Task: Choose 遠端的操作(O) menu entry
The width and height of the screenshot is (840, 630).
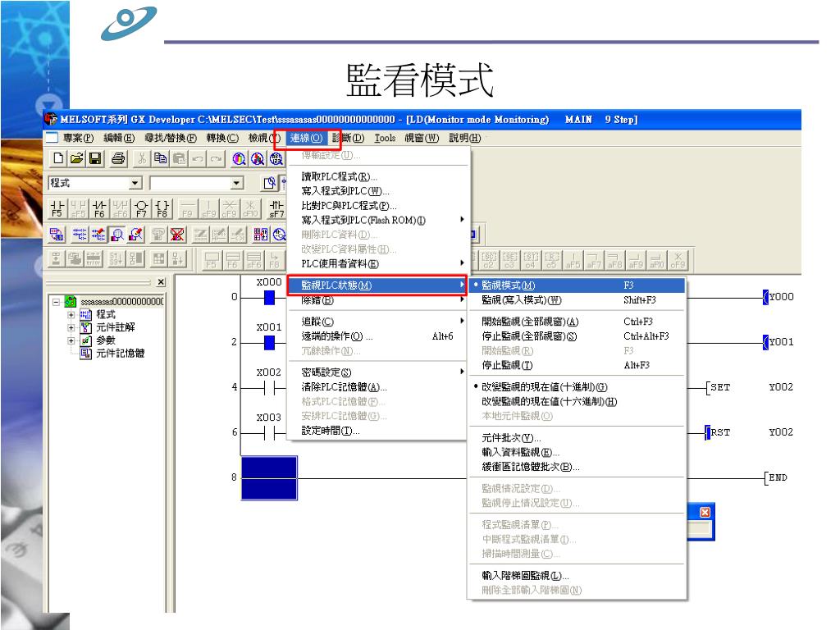Action: coord(377,336)
